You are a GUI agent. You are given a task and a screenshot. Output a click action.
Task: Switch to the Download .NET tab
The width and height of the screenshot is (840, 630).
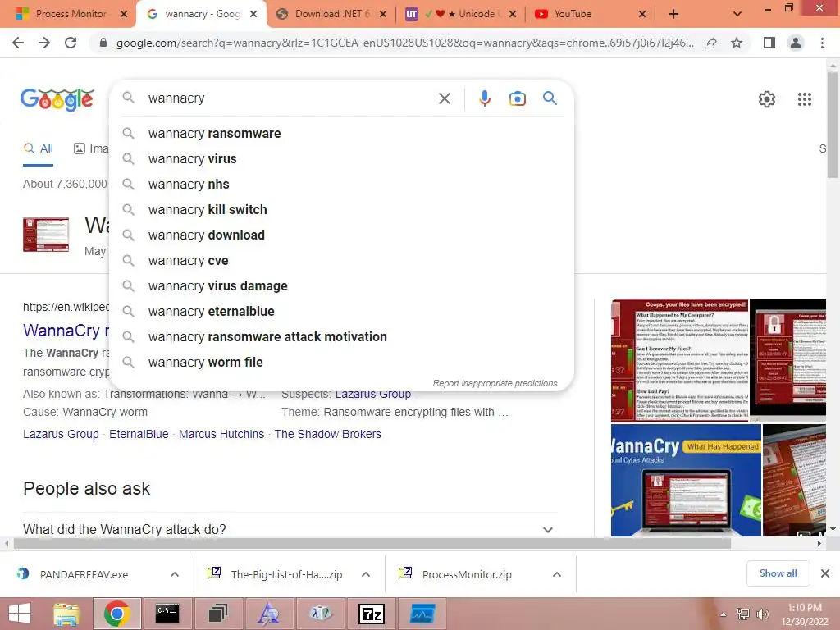[331, 14]
